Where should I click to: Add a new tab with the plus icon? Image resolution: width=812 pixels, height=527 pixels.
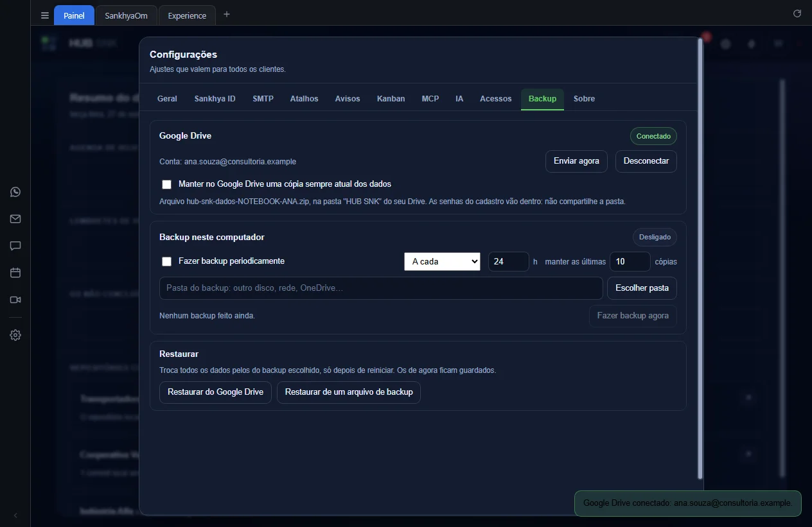(227, 15)
